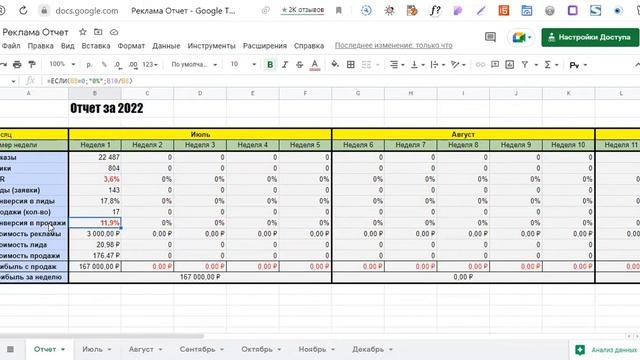
Task: Open the font family dropdown
Action: pos(194,64)
